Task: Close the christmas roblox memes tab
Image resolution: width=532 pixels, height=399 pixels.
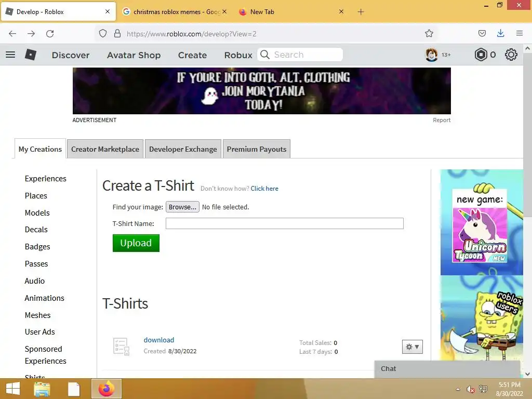Action: pyautogui.click(x=224, y=11)
